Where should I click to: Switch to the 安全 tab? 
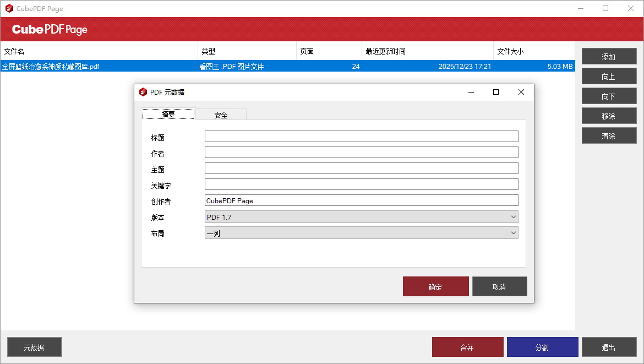(221, 115)
